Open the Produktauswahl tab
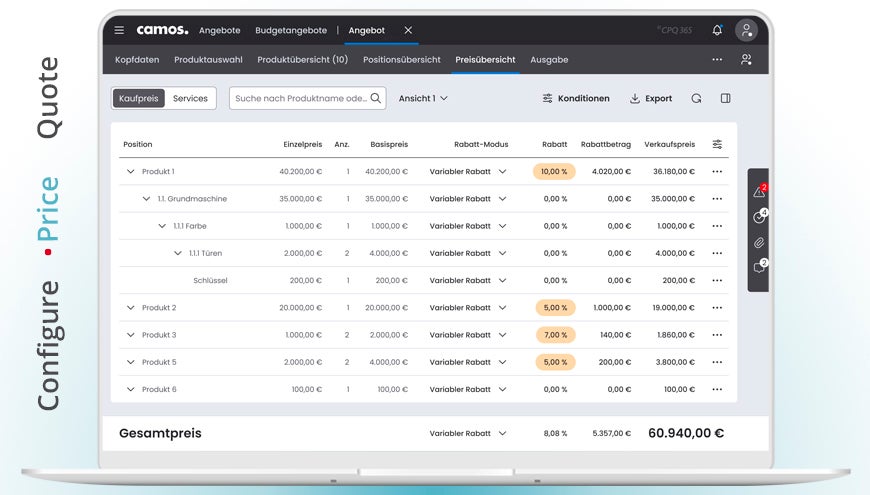The height and width of the screenshot is (495, 870). tap(208, 60)
